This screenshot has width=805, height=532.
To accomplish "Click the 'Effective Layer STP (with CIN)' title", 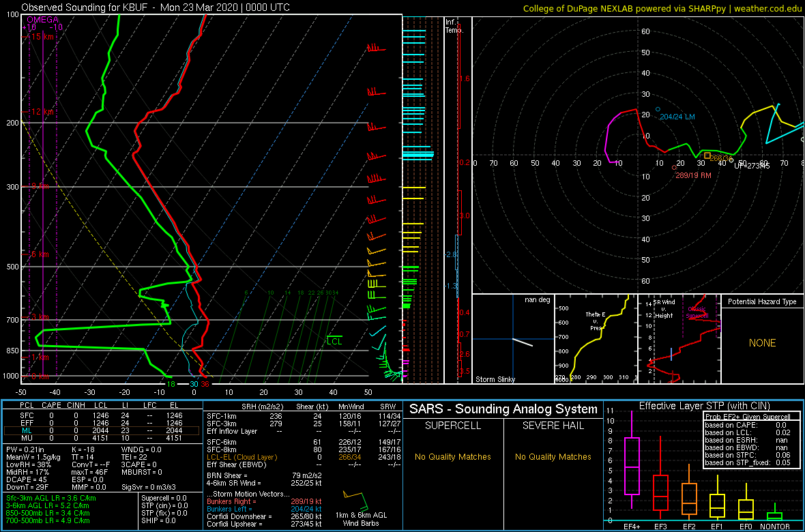I will [703, 406].
